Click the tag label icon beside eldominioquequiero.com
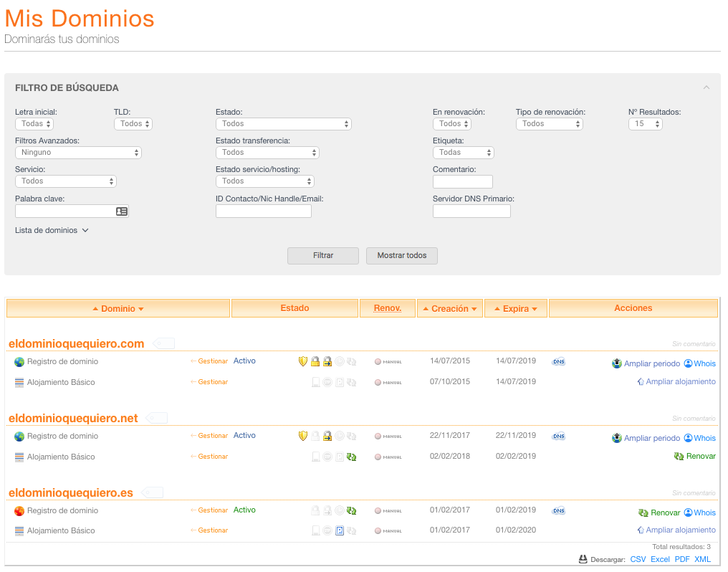Viewport: 728px width, 572px height. [x=163, y=343]
